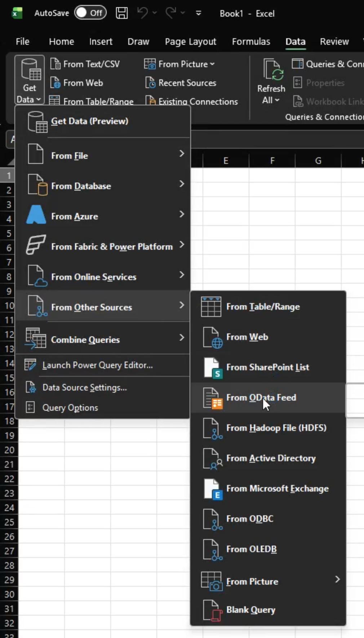Click the Combine Queries tables icon

point(35,338)
